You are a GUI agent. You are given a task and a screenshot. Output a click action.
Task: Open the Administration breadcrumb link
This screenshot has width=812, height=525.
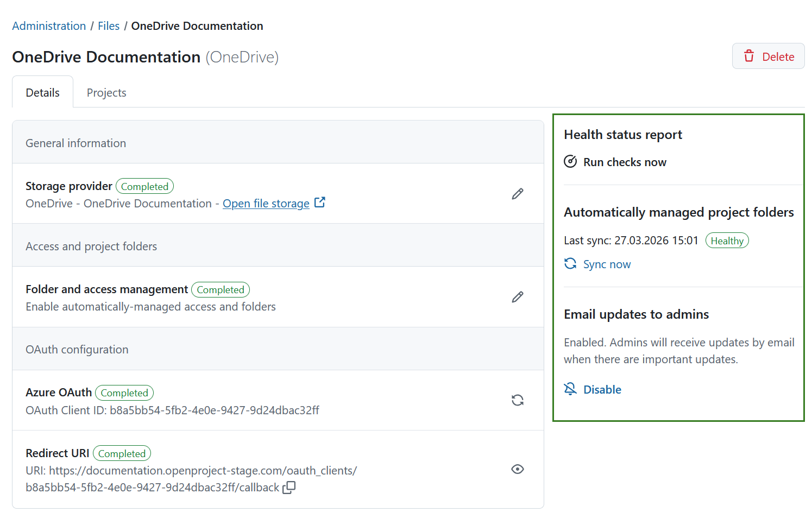click(x=49, y=26)
